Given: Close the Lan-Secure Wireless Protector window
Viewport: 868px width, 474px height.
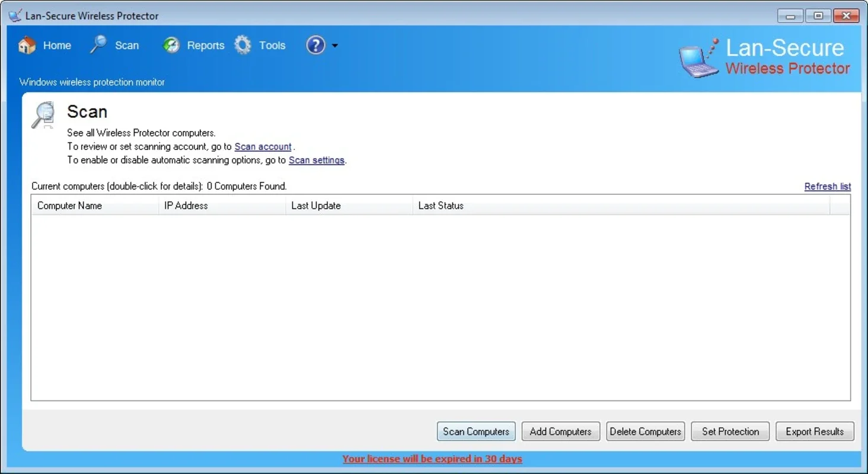Looking at the screenshot, I should click(846, 16).
